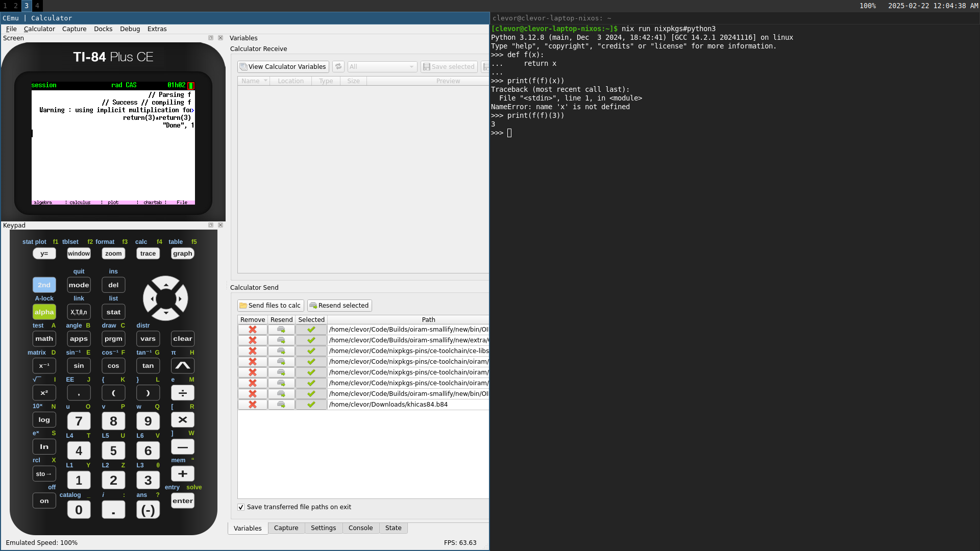Click the clock in the top bar
Image resolution: width=980 pixels, height=551 pixels.
click(x=933, y=6)
